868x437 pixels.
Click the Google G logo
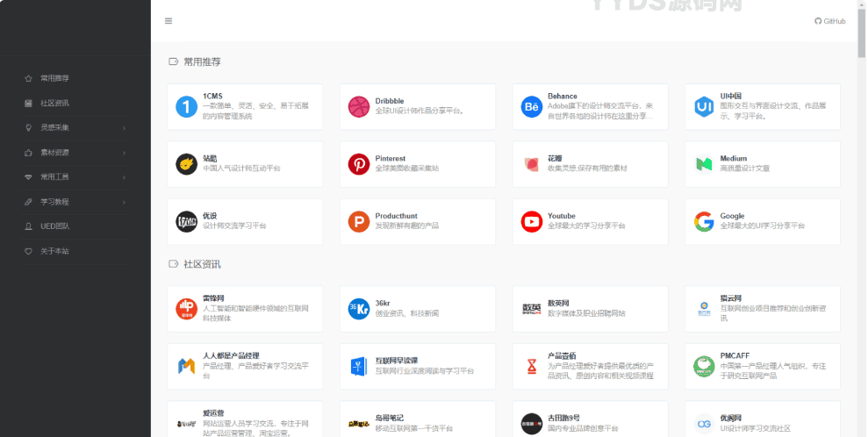(704, 222)
